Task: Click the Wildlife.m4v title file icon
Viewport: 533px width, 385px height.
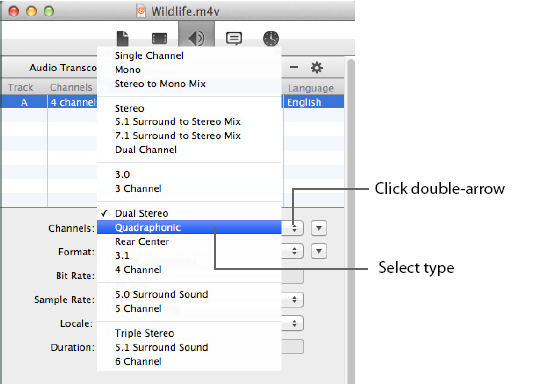Action: 141,11
